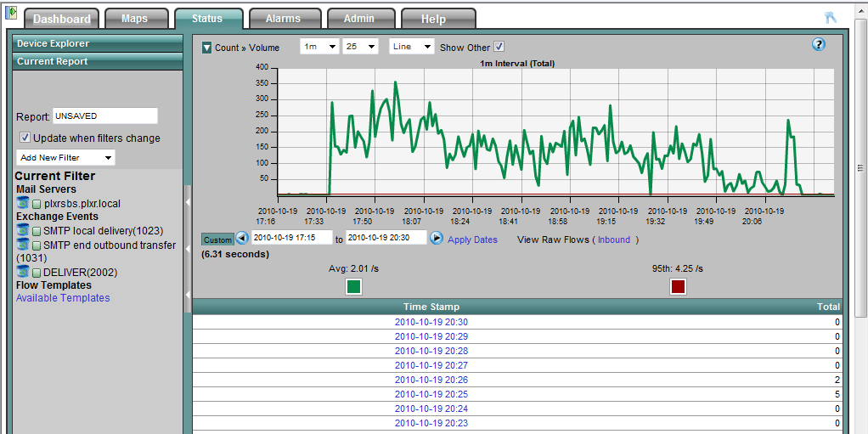Click the end date field 2010-10-19 20:30

[x=386, y=238]
